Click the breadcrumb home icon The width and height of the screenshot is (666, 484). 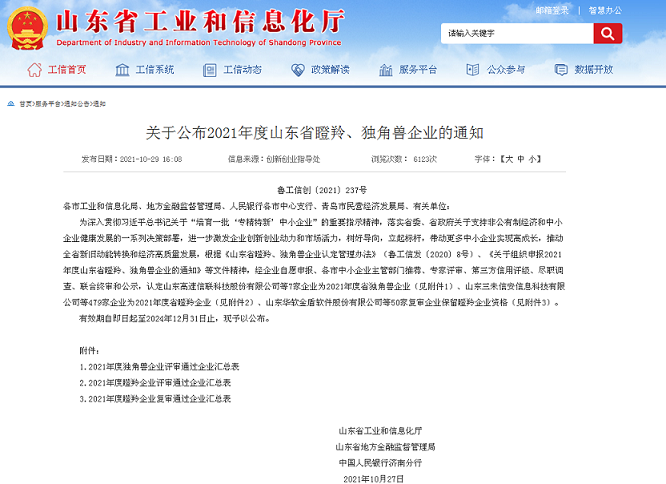point(11,104)
